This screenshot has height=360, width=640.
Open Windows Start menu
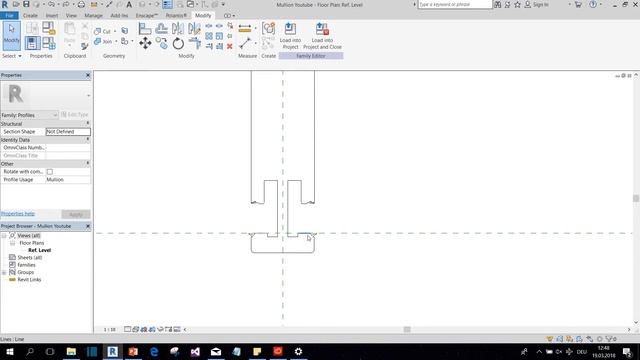(x=9, y=351)
